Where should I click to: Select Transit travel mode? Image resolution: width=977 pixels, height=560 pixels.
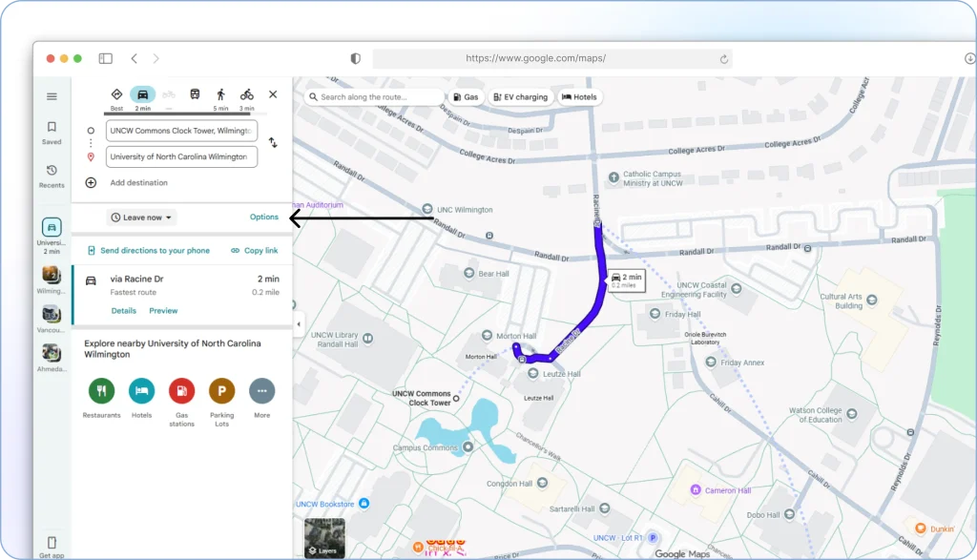coord(195,94)
